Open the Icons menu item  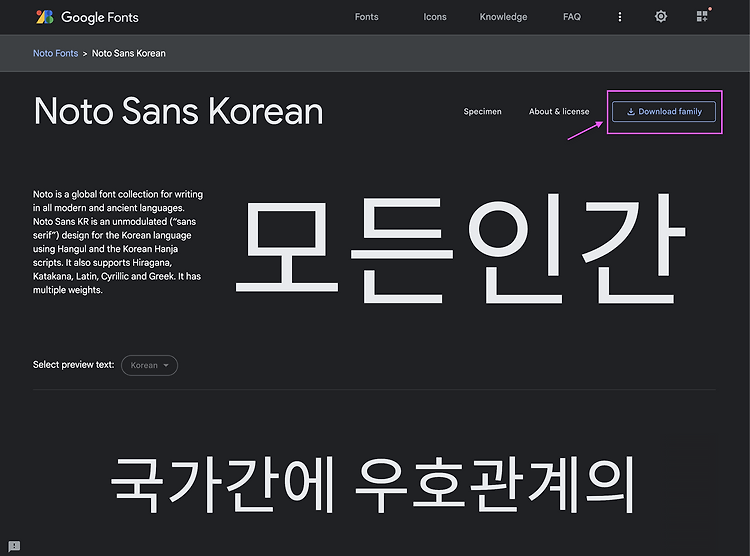[x=435, y=17]
